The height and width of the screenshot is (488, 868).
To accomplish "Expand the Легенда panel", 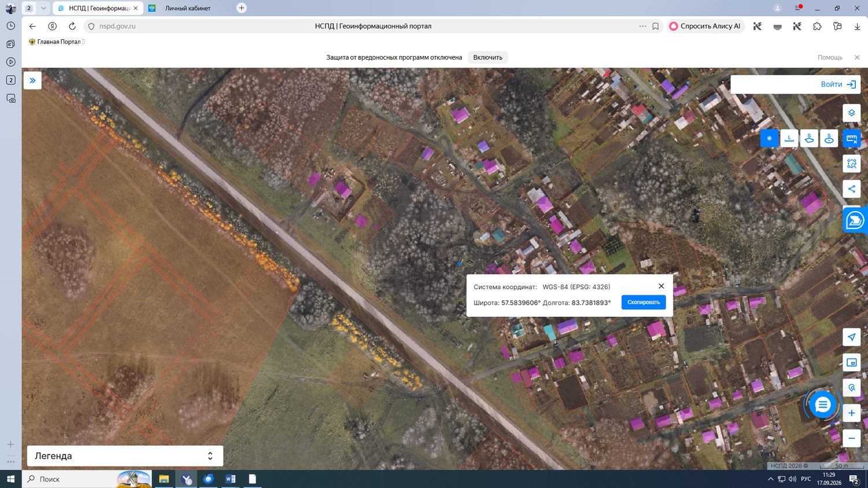I will click(x=125, y=456).
